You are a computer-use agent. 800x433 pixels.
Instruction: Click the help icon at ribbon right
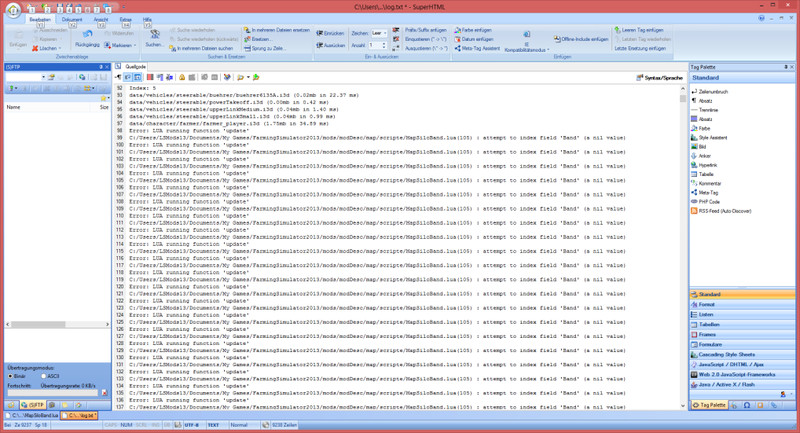[761, 18]
